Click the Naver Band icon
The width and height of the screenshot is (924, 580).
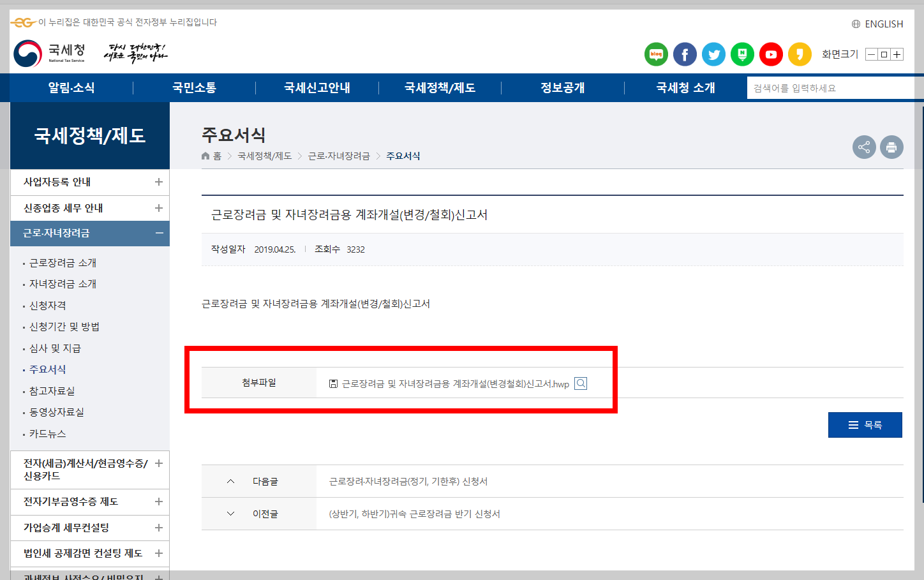[742, 54]
